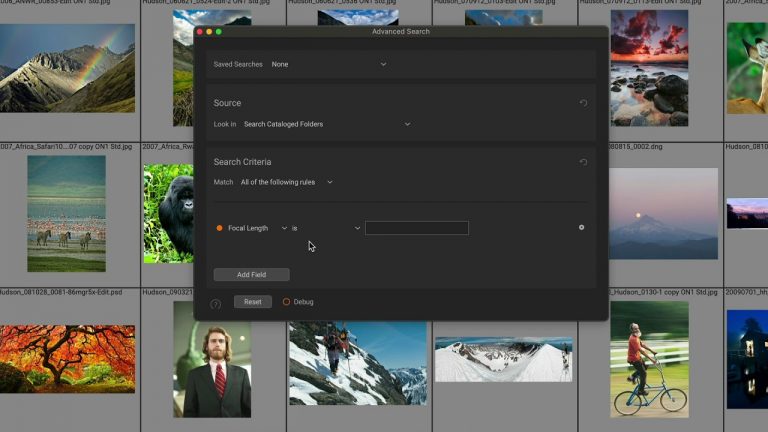Select the gorilla photo thumbnail
Screen dimensions: 768x432
click(x=168, y=214)
